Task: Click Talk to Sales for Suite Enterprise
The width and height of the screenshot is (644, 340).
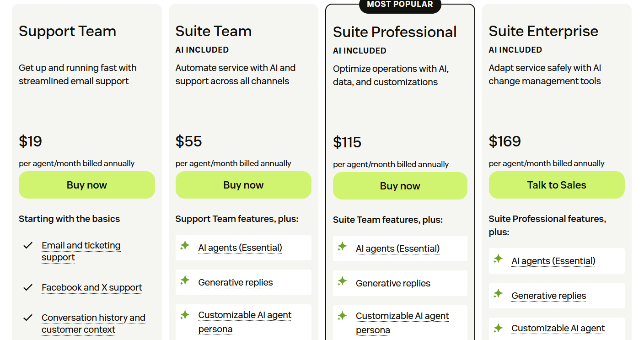Action: pyautogui.click(x=557, y=185)
